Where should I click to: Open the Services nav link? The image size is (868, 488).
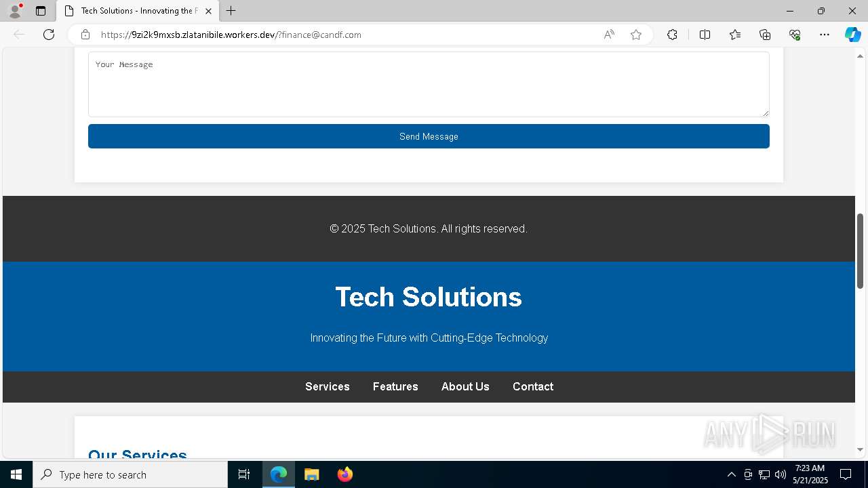[x=328, y=386]
